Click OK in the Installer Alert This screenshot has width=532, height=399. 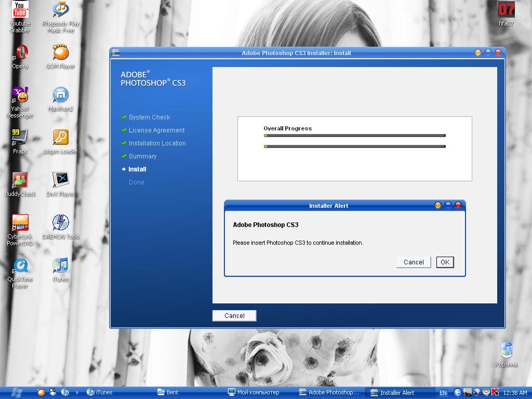coord(445,262)
